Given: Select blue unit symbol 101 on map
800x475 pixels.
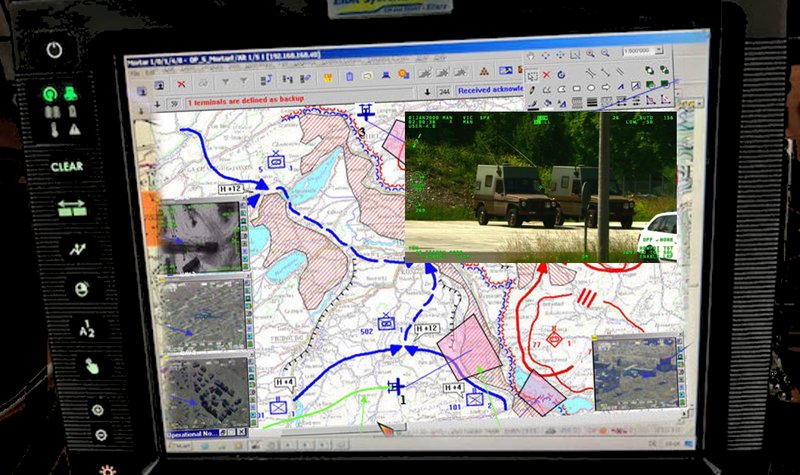Looking at the screenshot, I should (x=475, y=397).
